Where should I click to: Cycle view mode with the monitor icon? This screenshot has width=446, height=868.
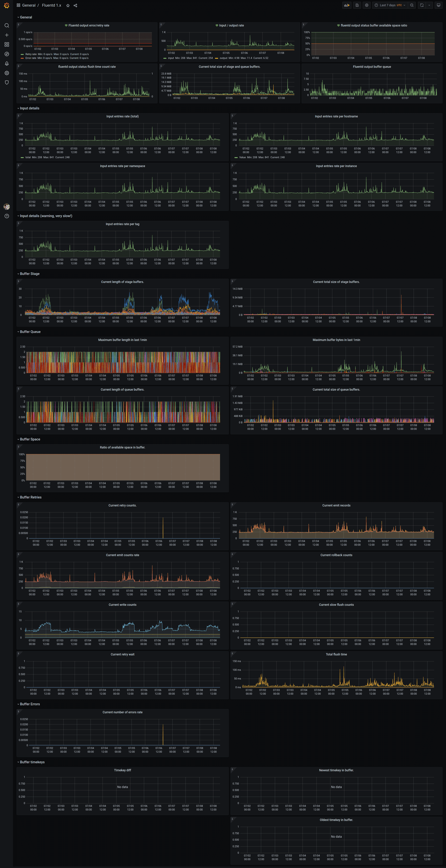438,5
